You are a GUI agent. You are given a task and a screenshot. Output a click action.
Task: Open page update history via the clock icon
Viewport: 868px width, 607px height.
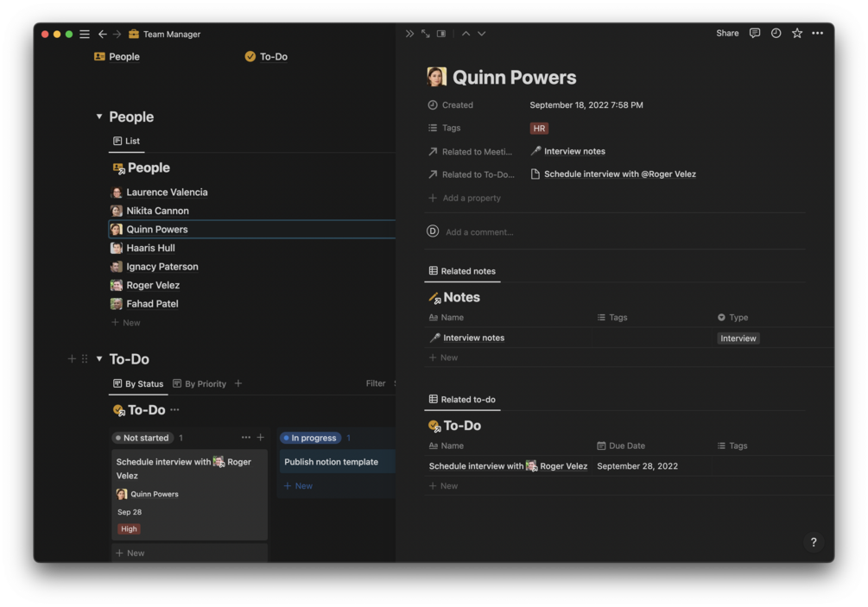[x=776, y=33]
